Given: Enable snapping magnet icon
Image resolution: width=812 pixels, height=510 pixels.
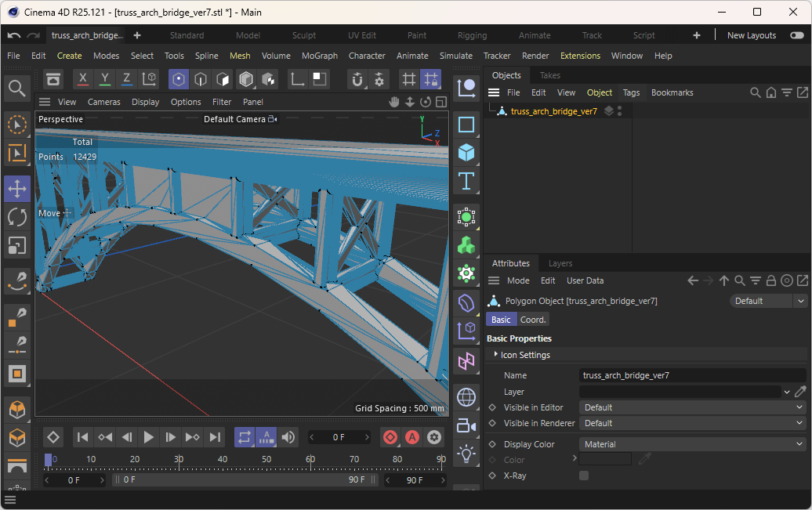Looking at the screenshot, I should point(357,79).
